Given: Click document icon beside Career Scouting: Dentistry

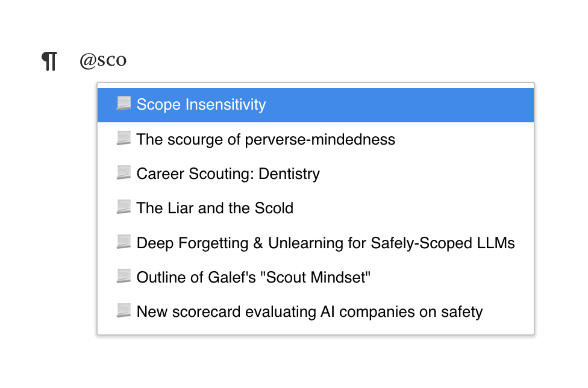Looking at the screenshot, I should pyautogui.click(x=124, y=172).
